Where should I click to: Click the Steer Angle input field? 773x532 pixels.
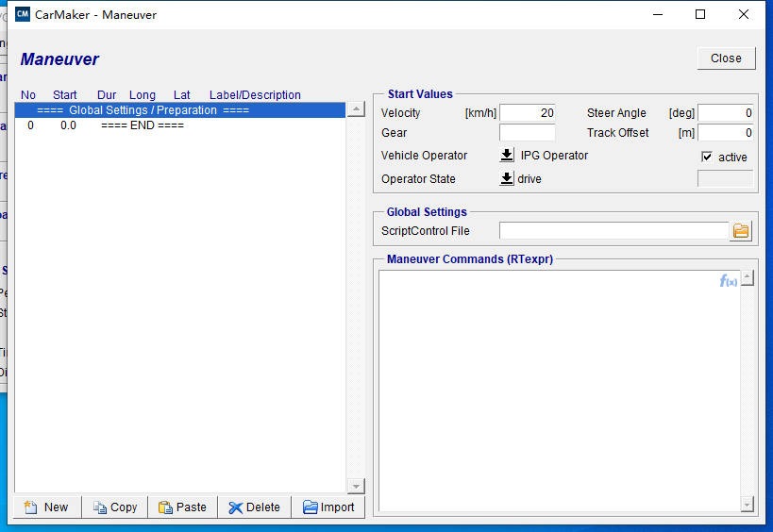point(726,113)
